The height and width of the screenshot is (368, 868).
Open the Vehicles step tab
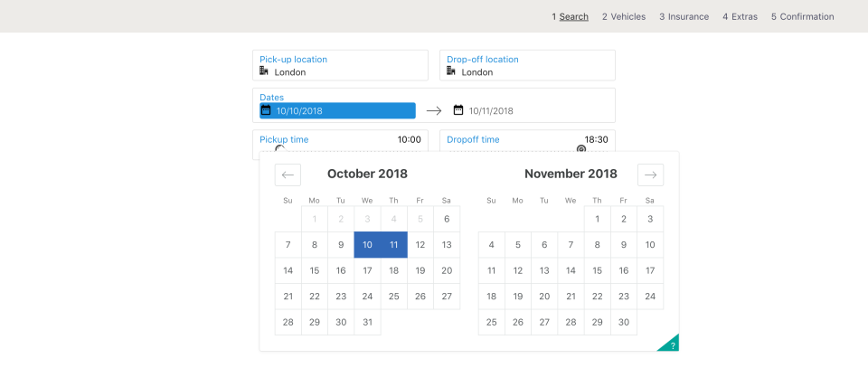click(623, 16)
